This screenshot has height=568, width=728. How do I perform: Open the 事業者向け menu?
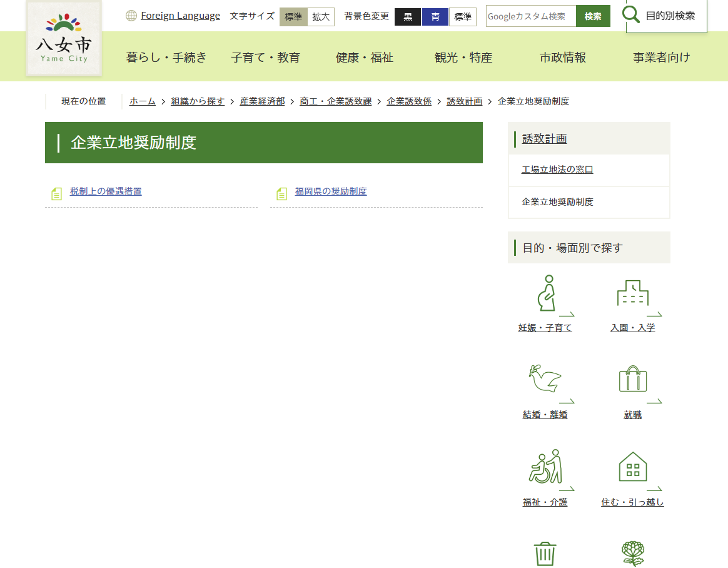point(662,58)
